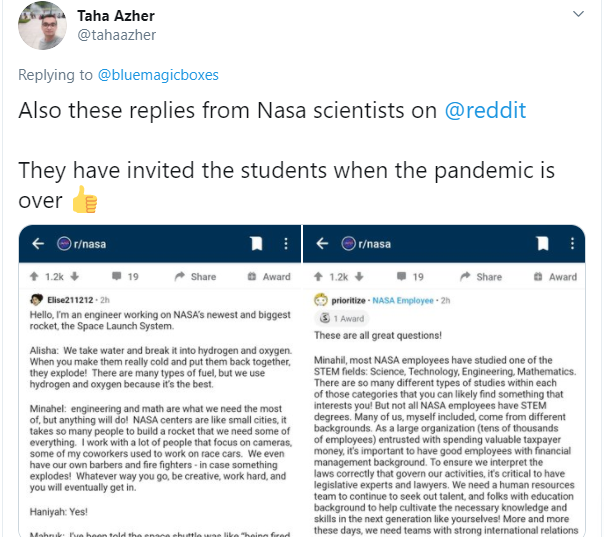
Task: Click the Taha Azher display name
Action: (x=116, y=16)
